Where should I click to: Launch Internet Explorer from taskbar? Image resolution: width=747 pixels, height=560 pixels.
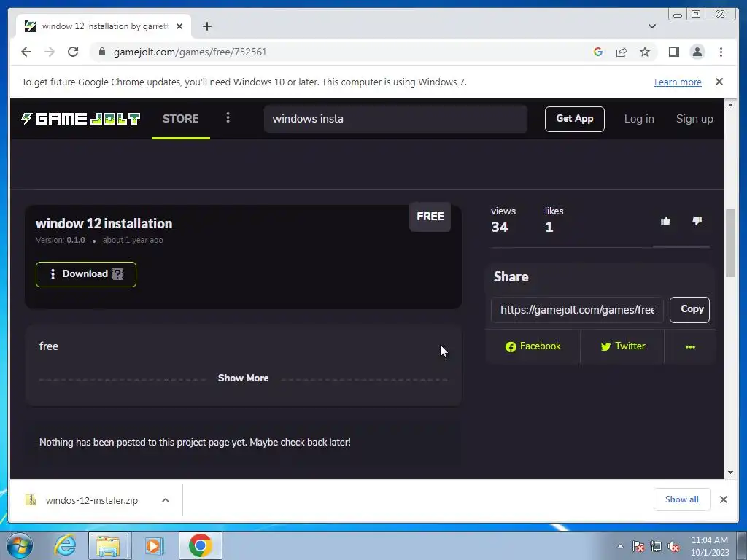tap(64, 545)
